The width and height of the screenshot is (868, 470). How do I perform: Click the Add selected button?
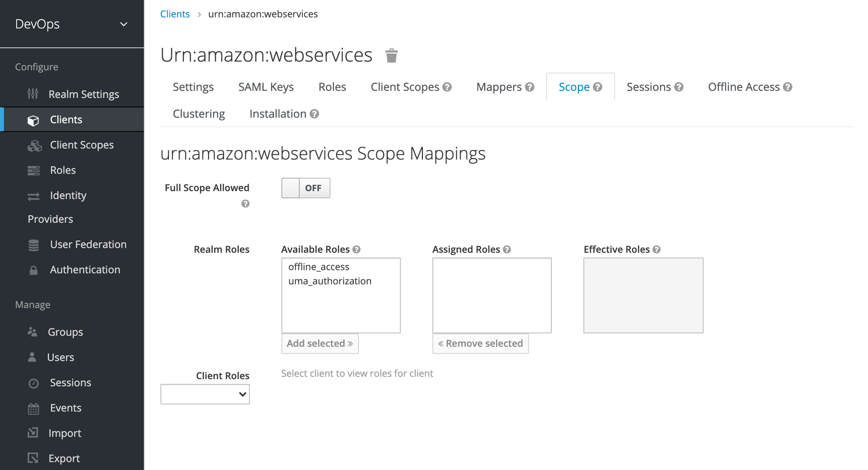(x=319, y=343)
